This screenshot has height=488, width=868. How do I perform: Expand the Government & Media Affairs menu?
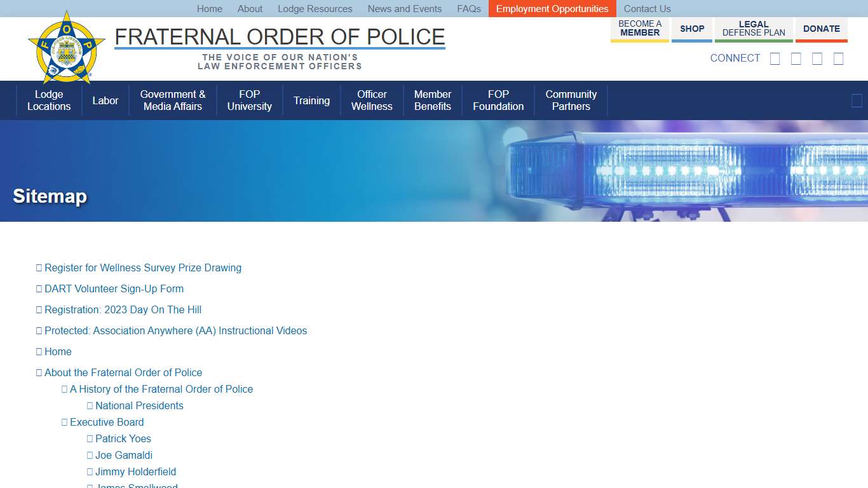(x=172, y=100)
